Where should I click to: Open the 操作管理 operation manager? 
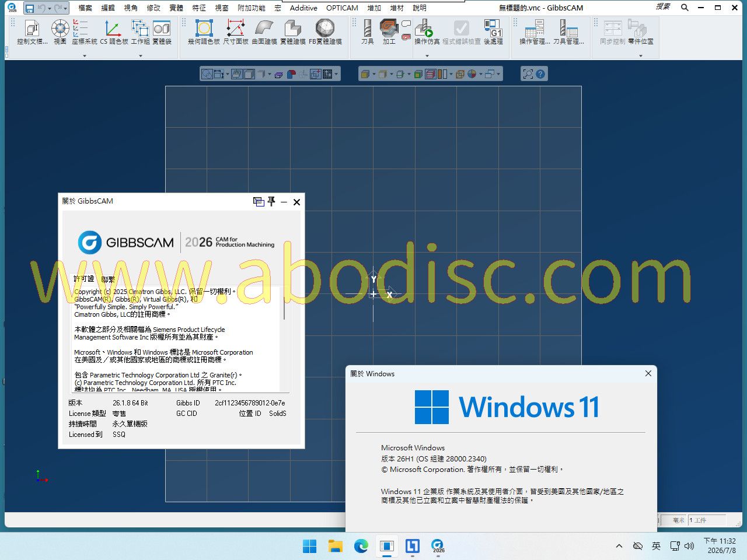[535, 32]
